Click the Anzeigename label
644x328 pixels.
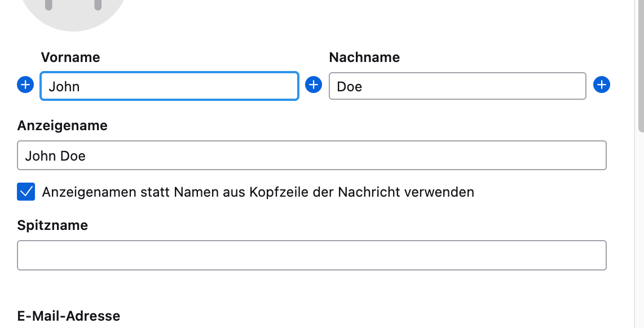click(63, 126)
